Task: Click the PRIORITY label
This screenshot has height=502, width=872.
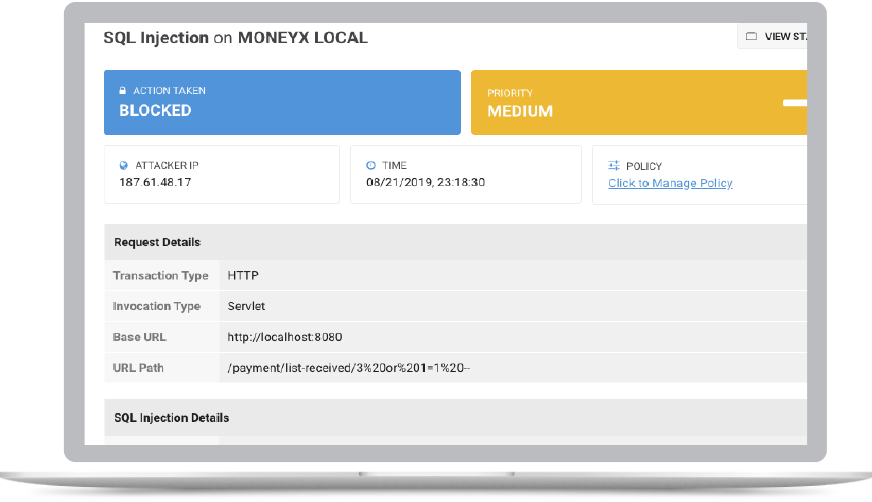Action: (x=510, y=93)
